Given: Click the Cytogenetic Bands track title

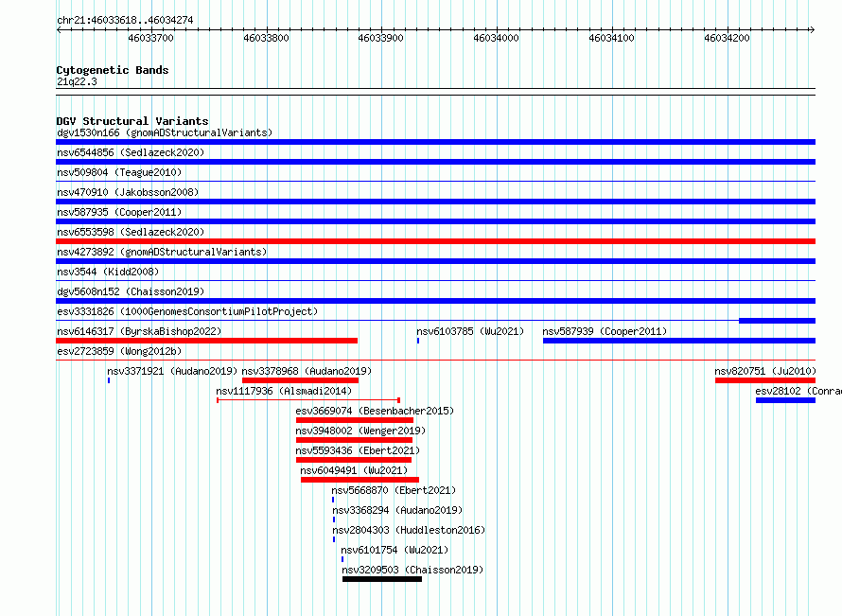Looking at the screenshot, I should [113, 70].
